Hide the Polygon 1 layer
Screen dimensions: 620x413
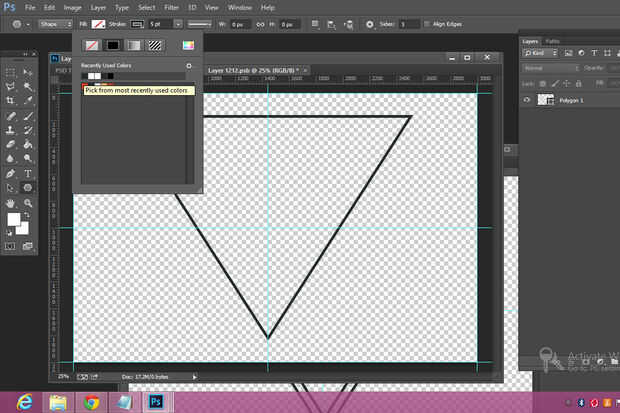(x=527, y=101)
